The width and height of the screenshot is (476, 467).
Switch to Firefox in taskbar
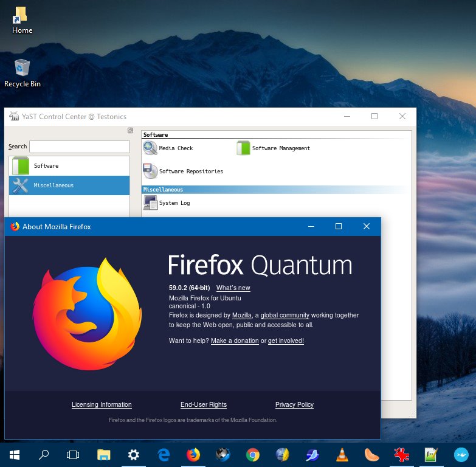[193, 455]
